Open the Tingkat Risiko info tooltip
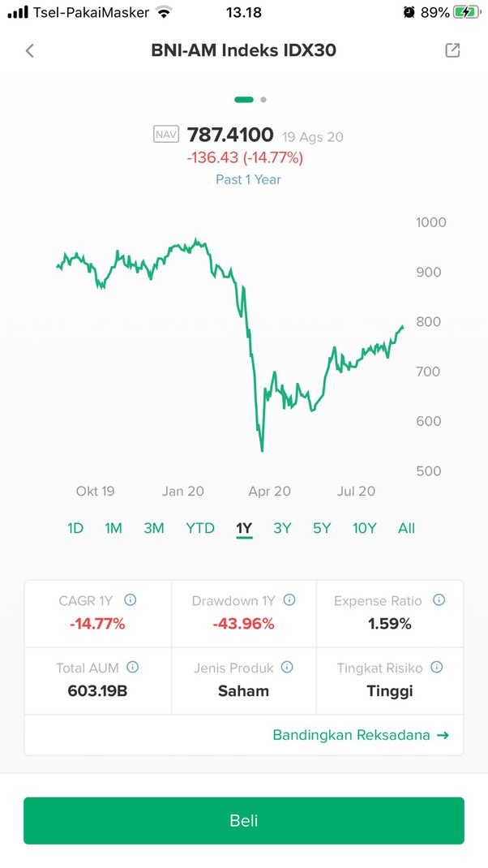The width and height of the screenshot is (488, 868). 437,667
